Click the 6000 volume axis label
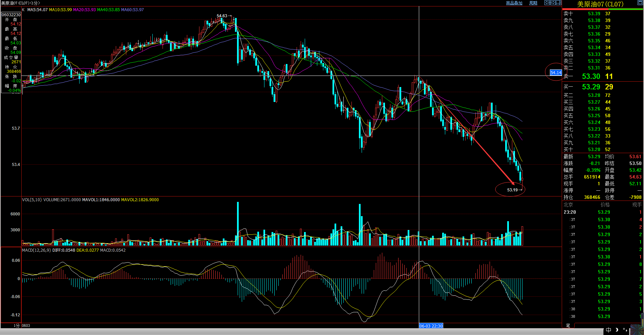The height and width of the screenshot is (335, 644). tap(15, 214)
